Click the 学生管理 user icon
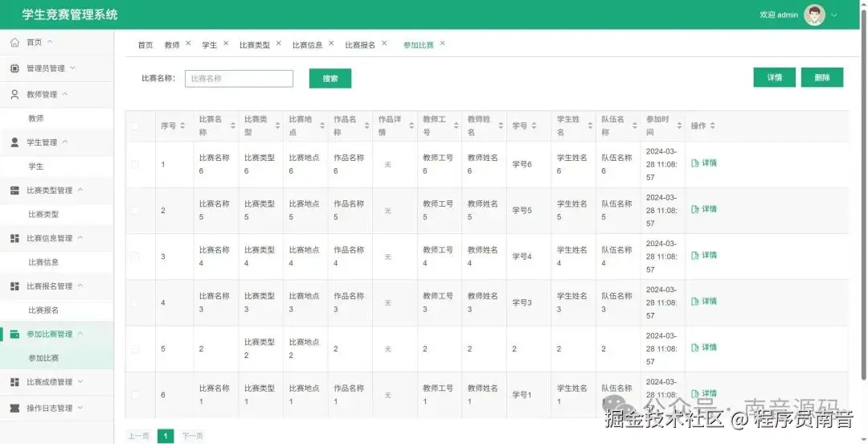 [15, 142]
